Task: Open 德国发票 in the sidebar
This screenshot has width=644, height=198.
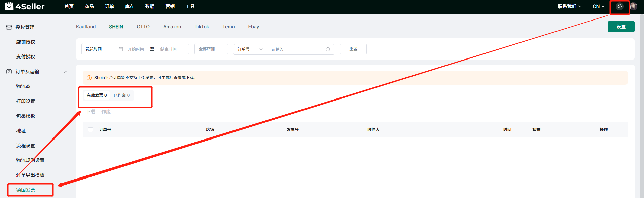Action: pyautogui.click(x=26, y=190)
